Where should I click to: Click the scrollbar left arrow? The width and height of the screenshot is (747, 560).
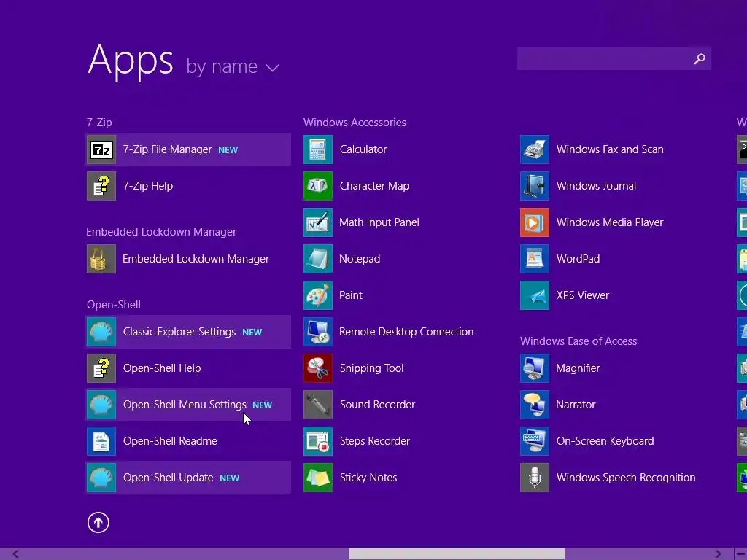click(x=16, y=554)
